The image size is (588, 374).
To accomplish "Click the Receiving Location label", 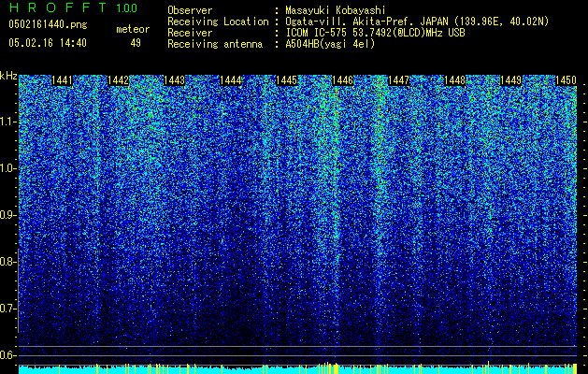I will [x=218, y=22].
